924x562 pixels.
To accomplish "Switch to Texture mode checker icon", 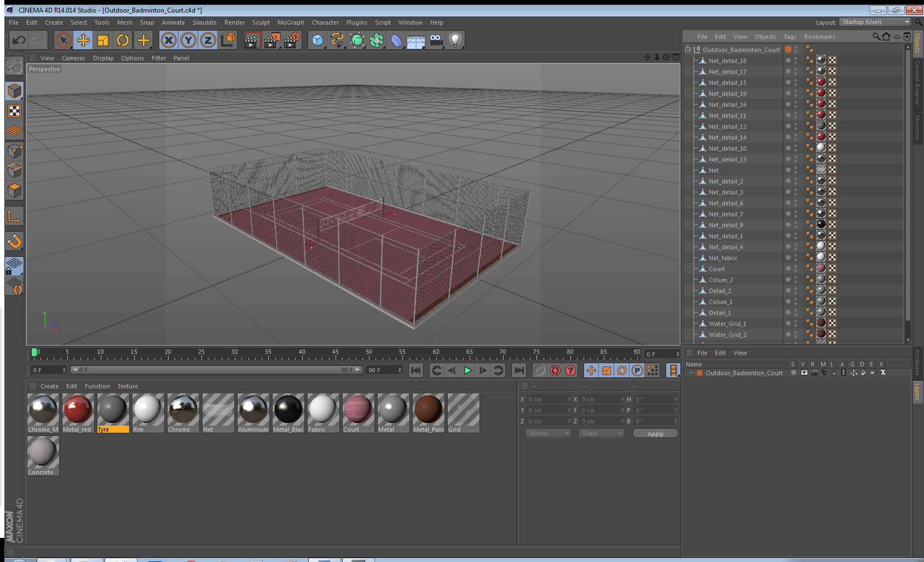I will 14,111.
